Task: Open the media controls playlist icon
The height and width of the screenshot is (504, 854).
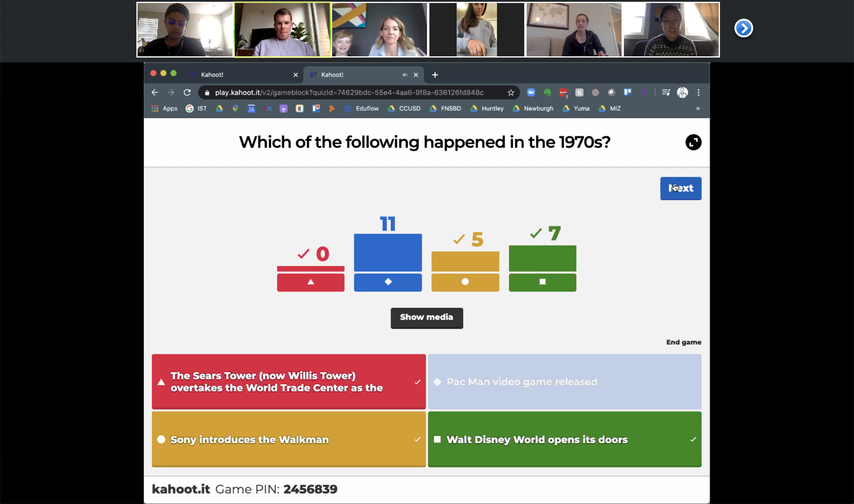Action: coord(666,92)
